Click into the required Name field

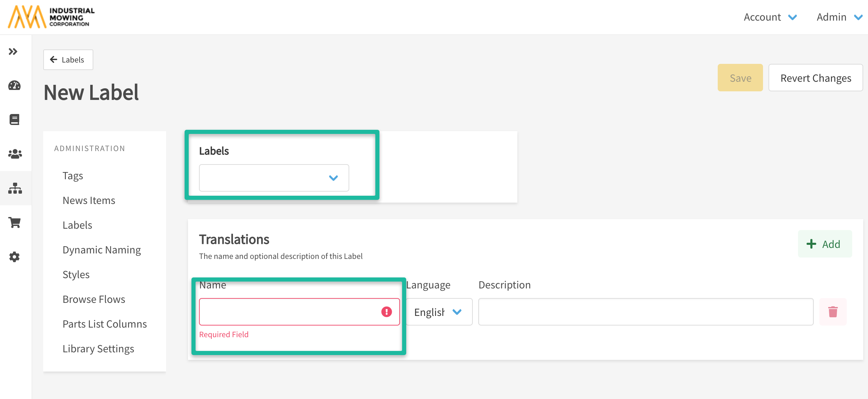click(x=288, y=312)
